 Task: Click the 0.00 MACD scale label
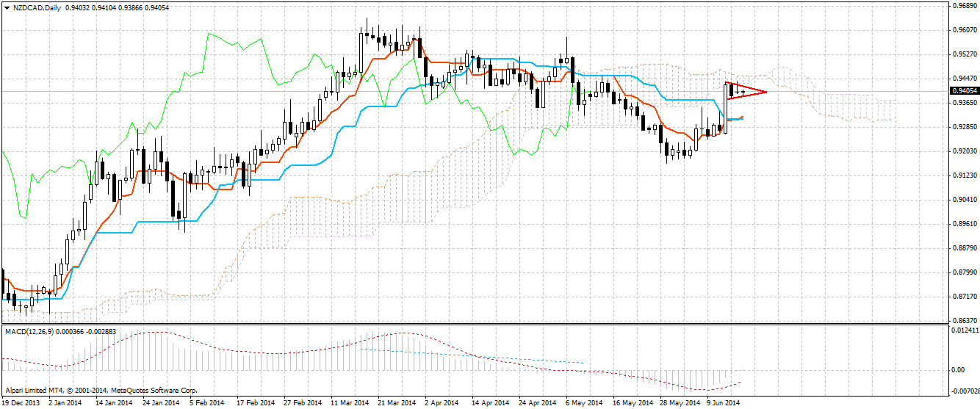click(958, 369)
